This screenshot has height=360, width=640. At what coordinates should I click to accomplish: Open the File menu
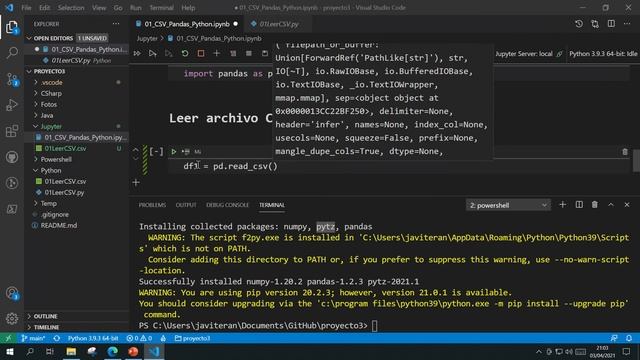click(26, 8)
